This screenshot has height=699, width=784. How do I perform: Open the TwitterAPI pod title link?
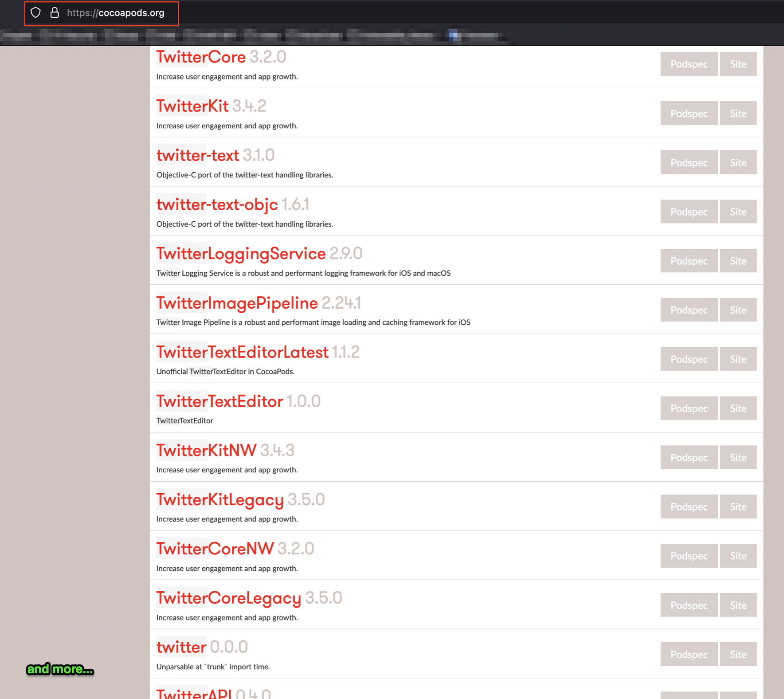[x=194, y=693]
